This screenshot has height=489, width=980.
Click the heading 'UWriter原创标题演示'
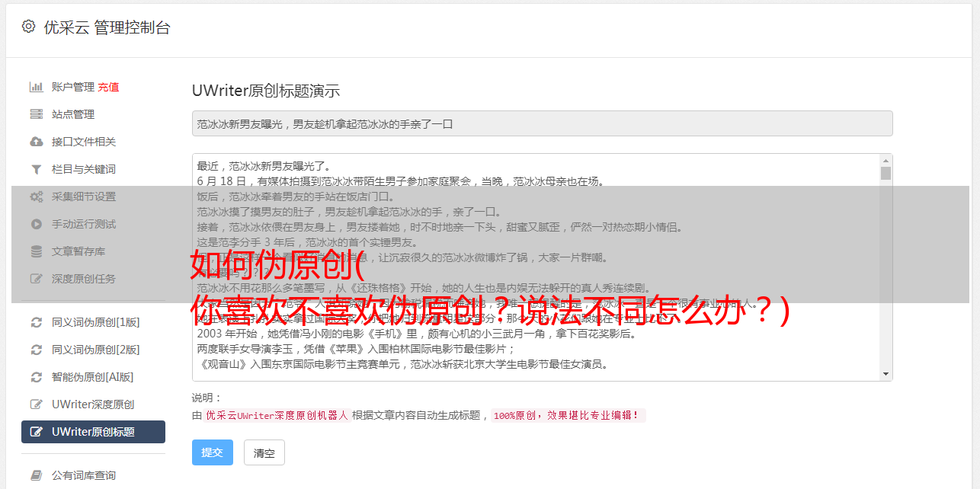pyautogui.click(x=266, y=91)
